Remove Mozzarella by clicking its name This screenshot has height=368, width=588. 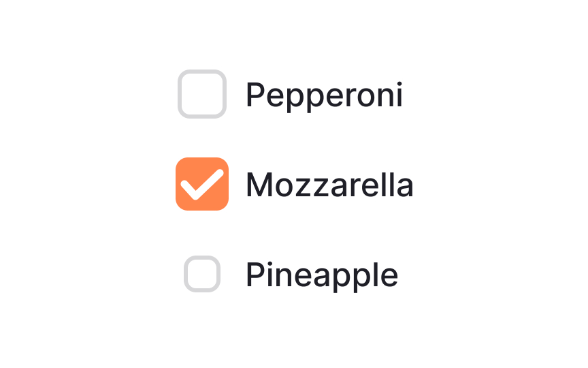point(329,185)
